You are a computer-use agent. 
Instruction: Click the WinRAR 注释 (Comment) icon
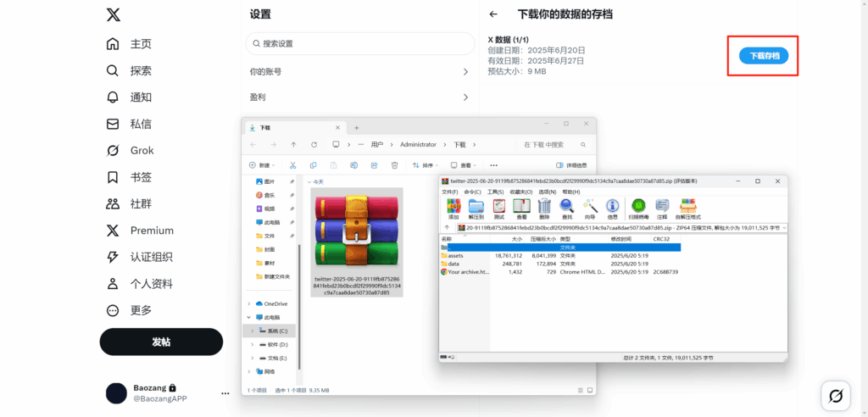tap(662, 206)
